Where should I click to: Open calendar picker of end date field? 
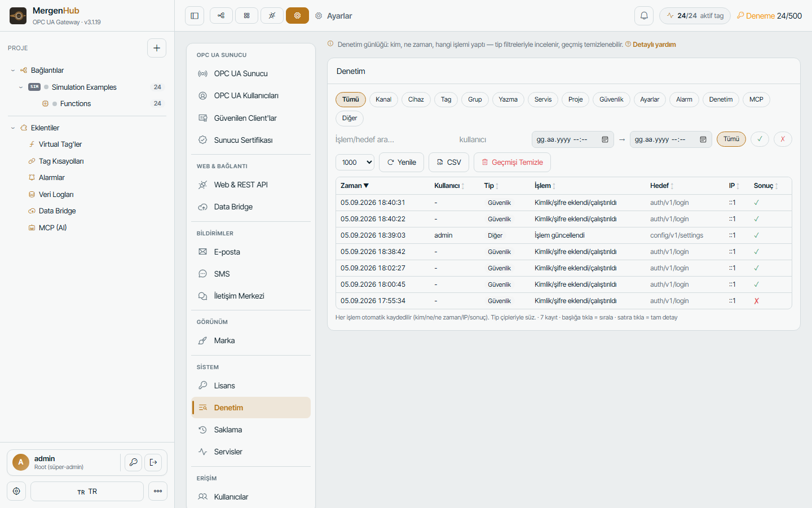tap(703, 139)
